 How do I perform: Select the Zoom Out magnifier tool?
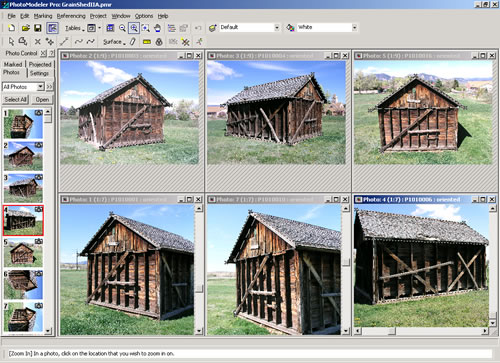[x=122, y=28]
